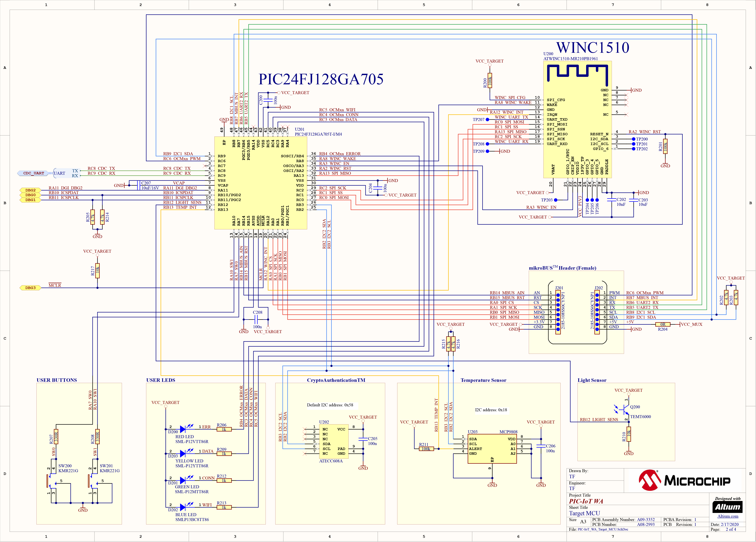Select the CDC_UART port
Viewport: 756px width, 542px height.
[x=33, y=173]
